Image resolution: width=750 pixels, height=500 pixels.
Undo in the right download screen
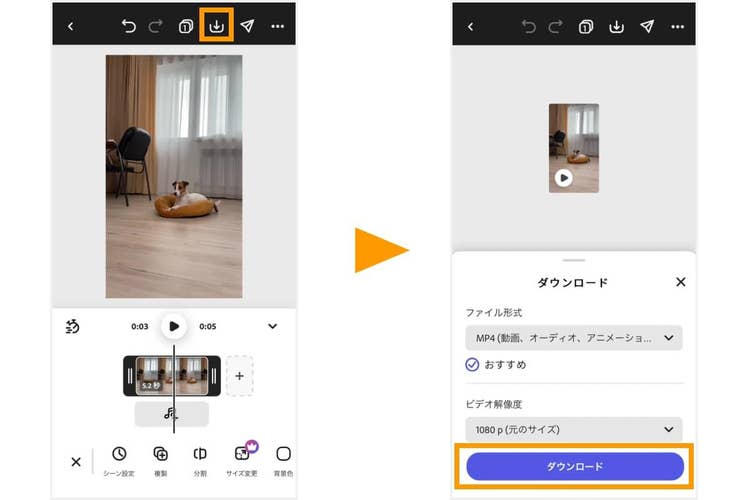tap(529, 26)
